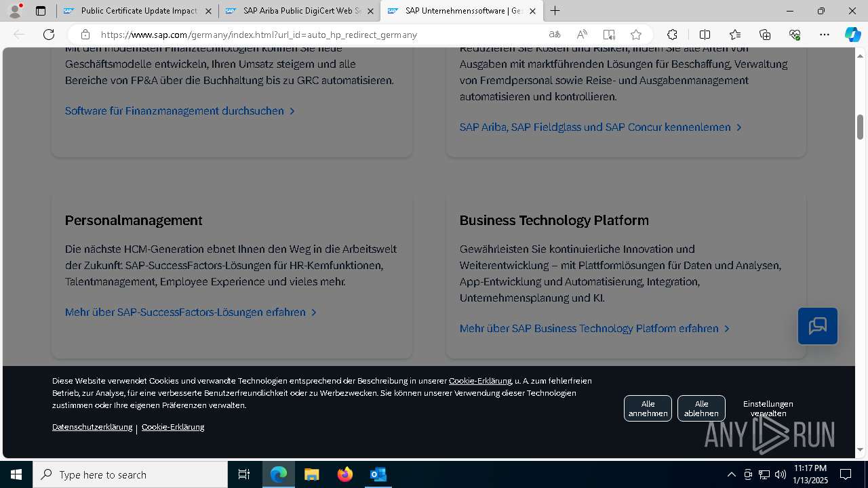The image size is (868, 488).
Task: Close the Public Certificate Update Impact tab
Action: click(x=208, y=11)
